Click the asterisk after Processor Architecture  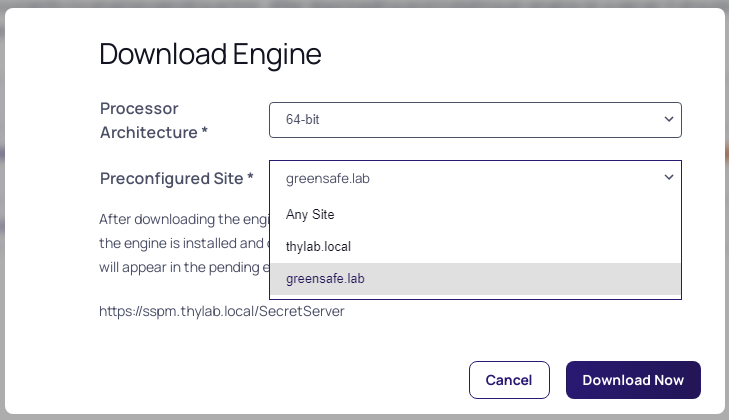point(205,132)
